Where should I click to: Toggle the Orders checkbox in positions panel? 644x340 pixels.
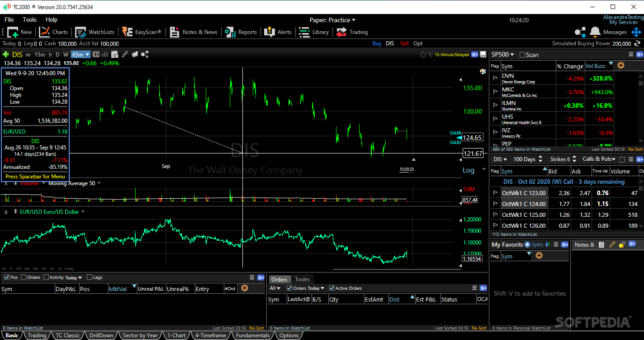[x=24, y=277]
